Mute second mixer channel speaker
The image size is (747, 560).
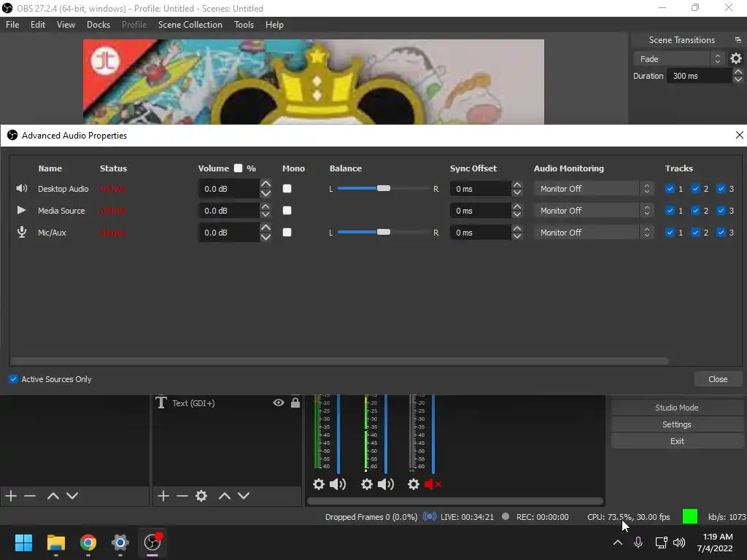pos(385,484)
